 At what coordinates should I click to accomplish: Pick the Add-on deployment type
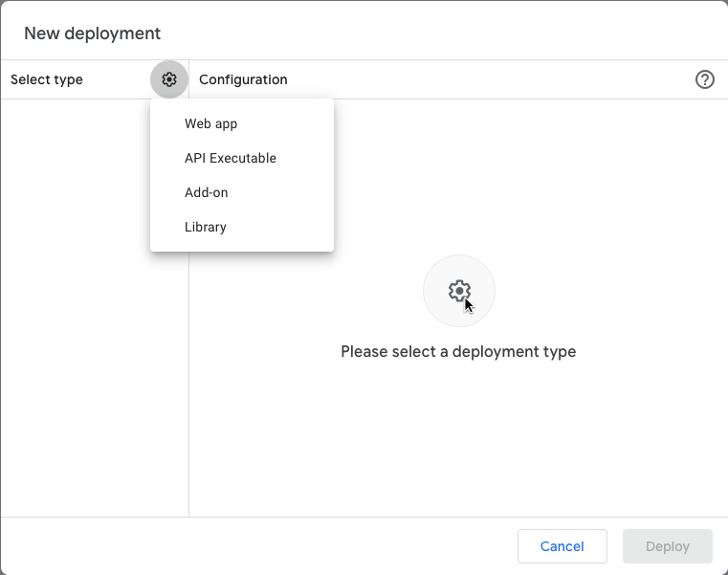pos(242,192)
